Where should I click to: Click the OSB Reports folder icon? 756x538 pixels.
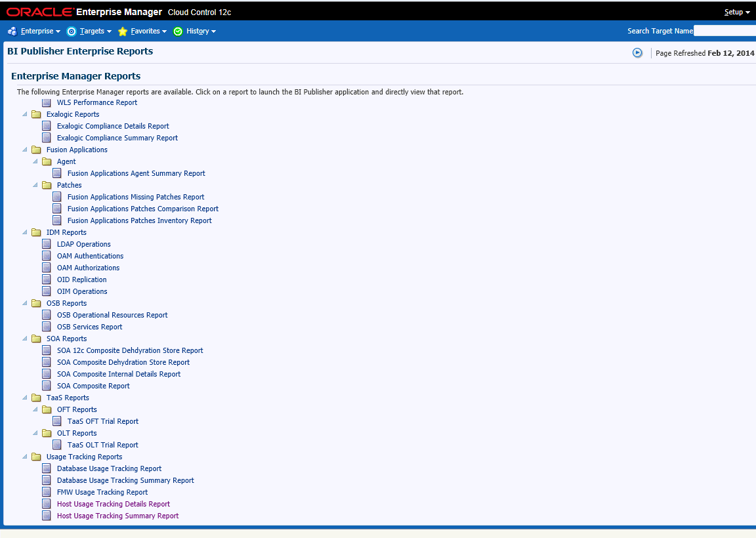coord(36,303)
